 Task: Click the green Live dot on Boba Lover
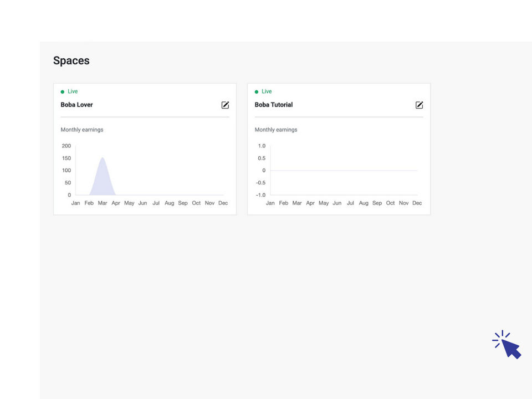point(63,92)
